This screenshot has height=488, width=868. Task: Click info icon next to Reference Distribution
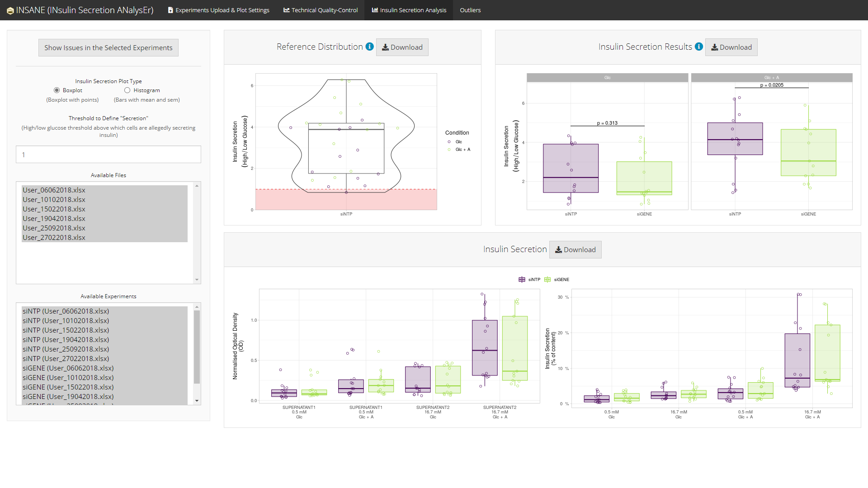click(369, 47)
